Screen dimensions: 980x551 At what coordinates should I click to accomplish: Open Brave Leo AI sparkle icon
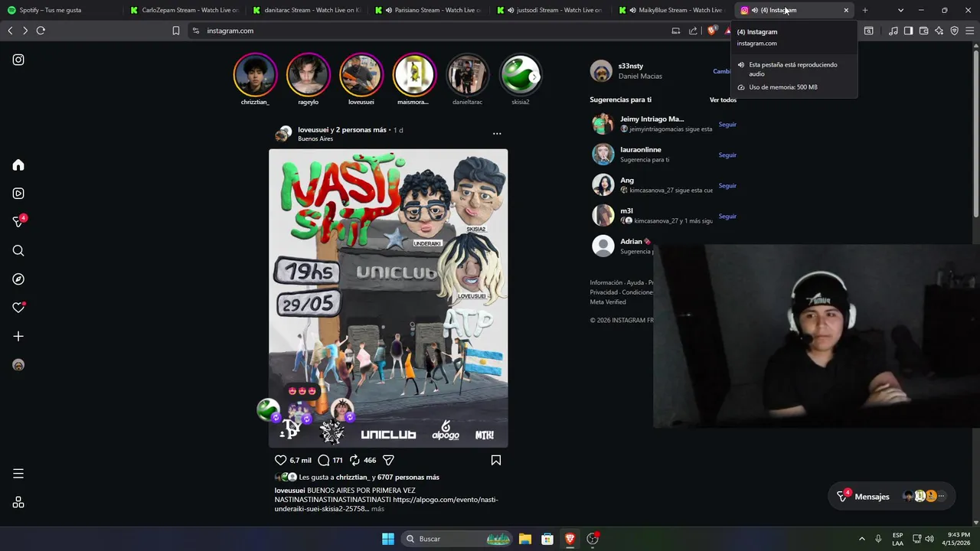point(939,31)
